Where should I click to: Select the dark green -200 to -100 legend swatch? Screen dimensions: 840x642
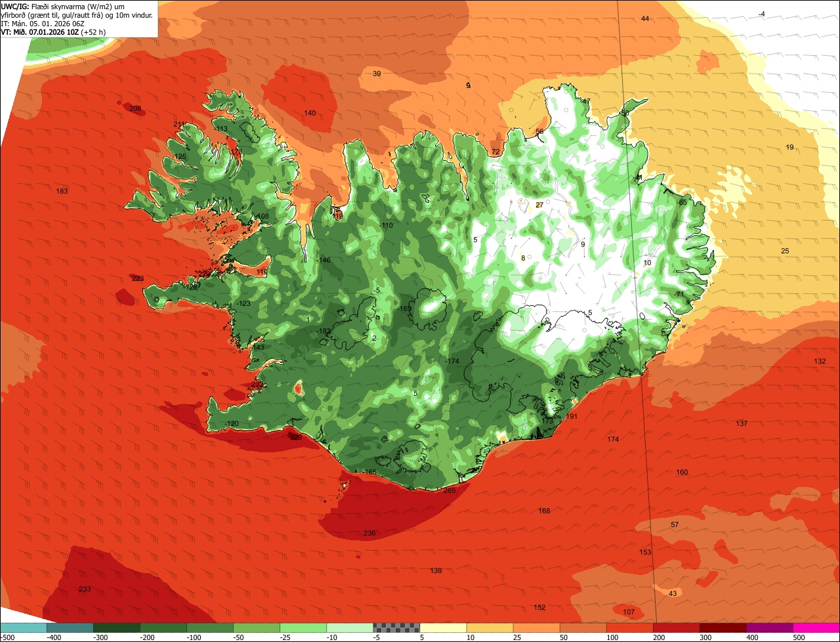163,628
